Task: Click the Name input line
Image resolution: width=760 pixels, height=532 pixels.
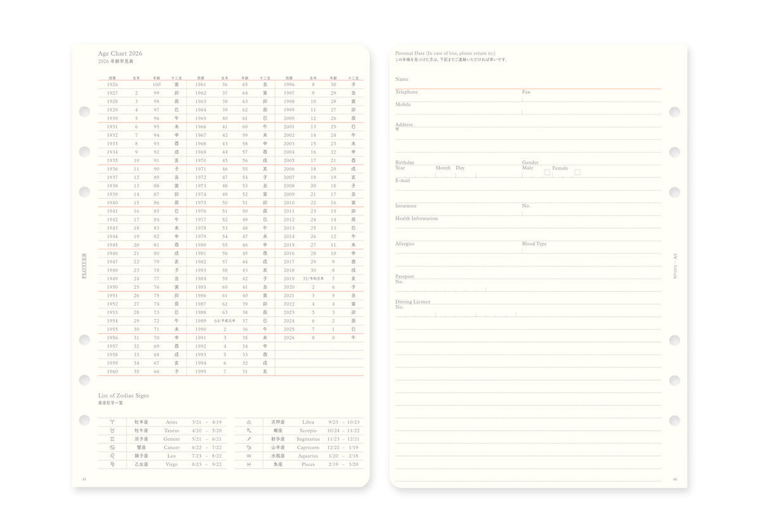Action: point(529,84)
